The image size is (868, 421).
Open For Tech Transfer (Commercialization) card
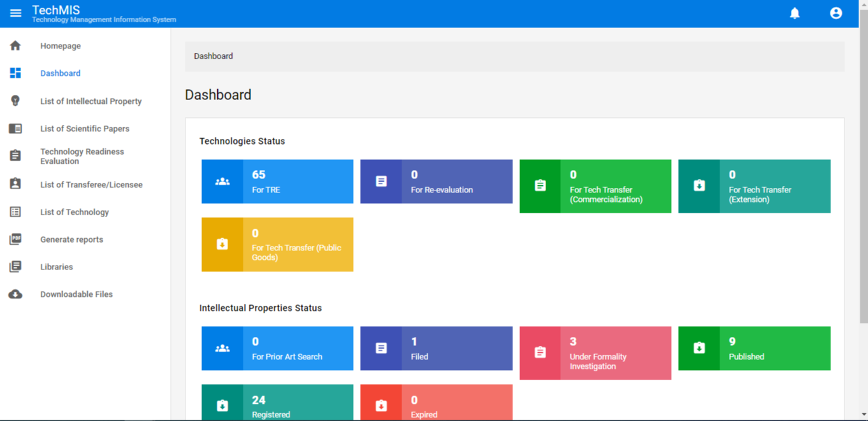pos(595,186)
